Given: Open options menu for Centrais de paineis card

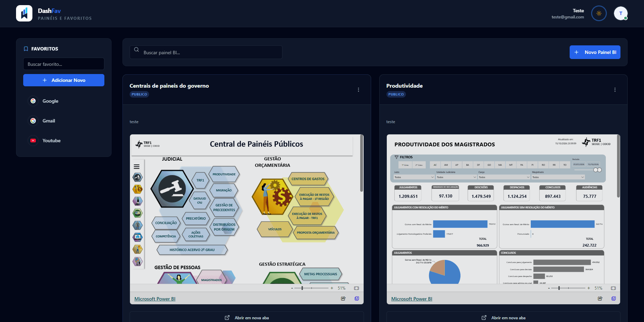Looking at the screenshot, I should pos(358,90).
